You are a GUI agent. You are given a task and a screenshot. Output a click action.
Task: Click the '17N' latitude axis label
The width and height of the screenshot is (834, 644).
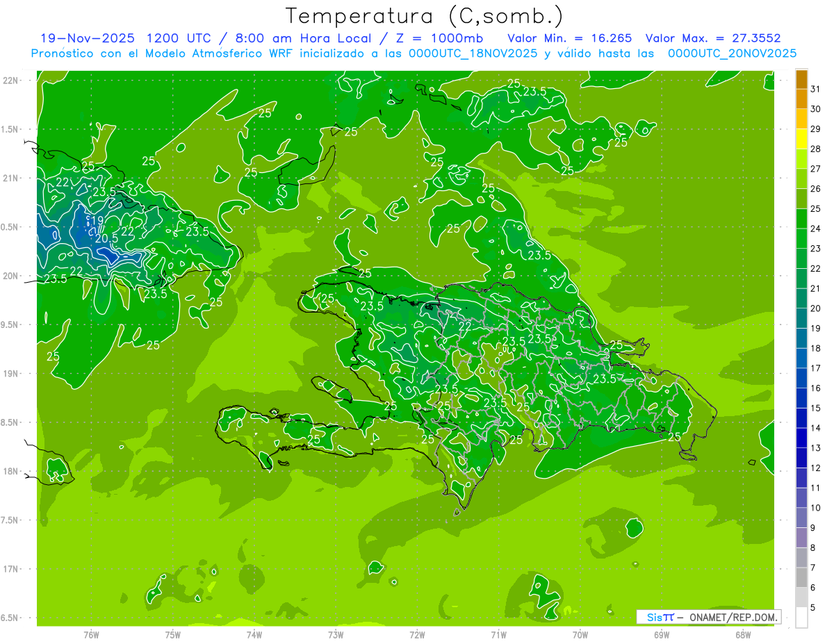(x=10, y=570)
